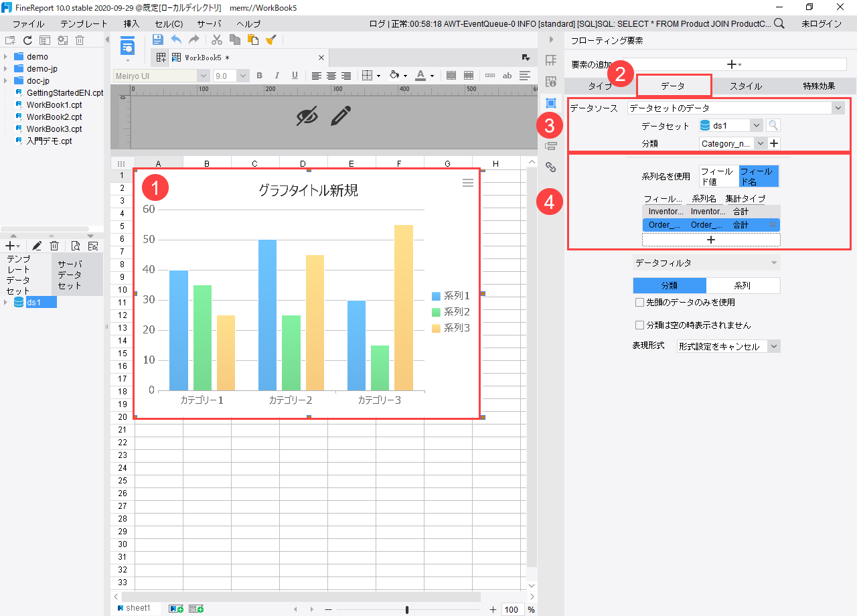Image resolution: width=857 pixels, height=616 pixels.
Task: Open the テンプレート menu
Action: coord(84,23)
